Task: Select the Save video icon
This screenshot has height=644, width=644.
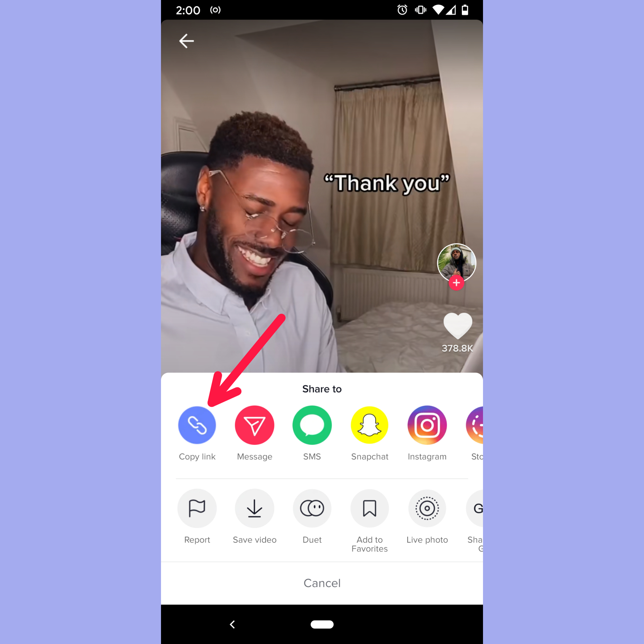Action: (254, 508)
